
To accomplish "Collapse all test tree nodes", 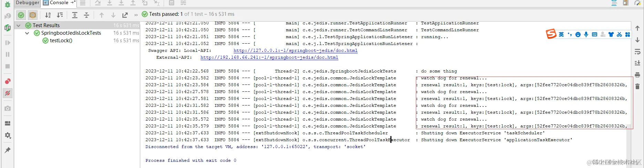I will pos(86,15).
